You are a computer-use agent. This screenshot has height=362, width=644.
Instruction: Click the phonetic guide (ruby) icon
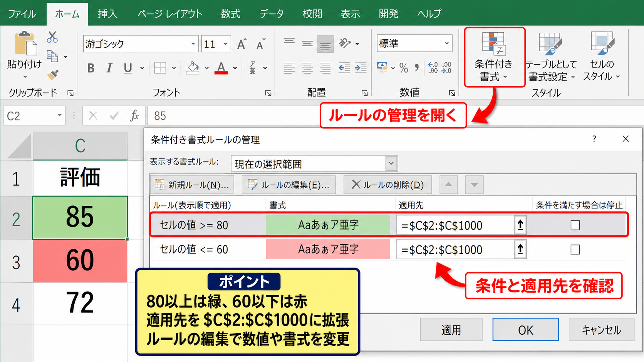click(253, 68)
